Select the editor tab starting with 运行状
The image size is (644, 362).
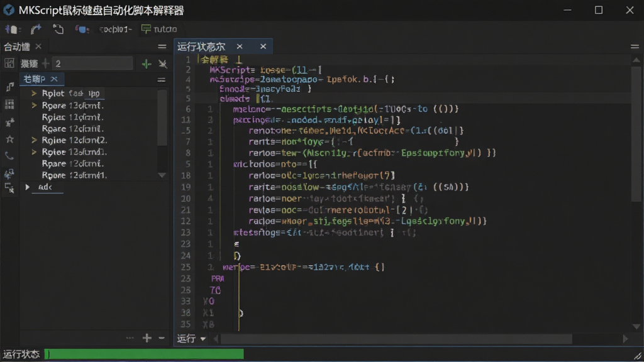pos(201,47)
